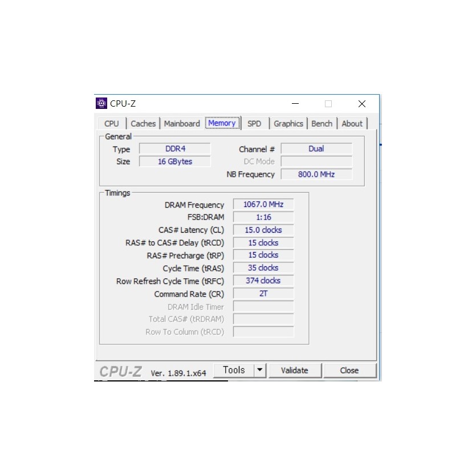Image resolution: width=476 pixels, height=475 pixels.
Task: Open the CPU tab
Action: (111, 124)
